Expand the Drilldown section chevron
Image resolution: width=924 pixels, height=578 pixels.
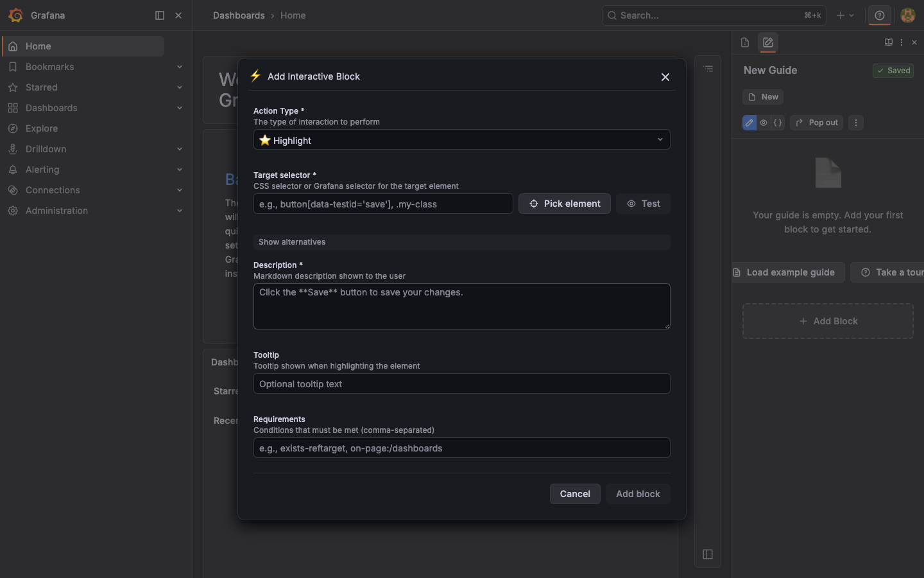(180, 149)
